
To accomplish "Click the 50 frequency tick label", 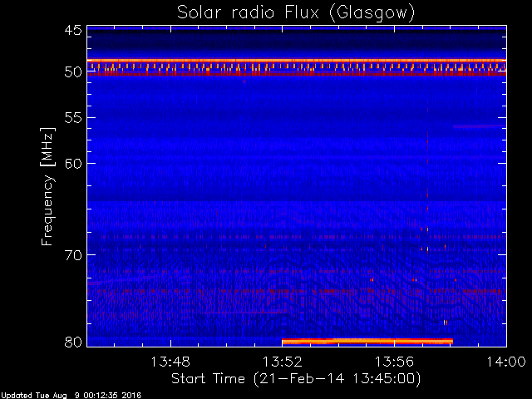I will click(73, 72).
